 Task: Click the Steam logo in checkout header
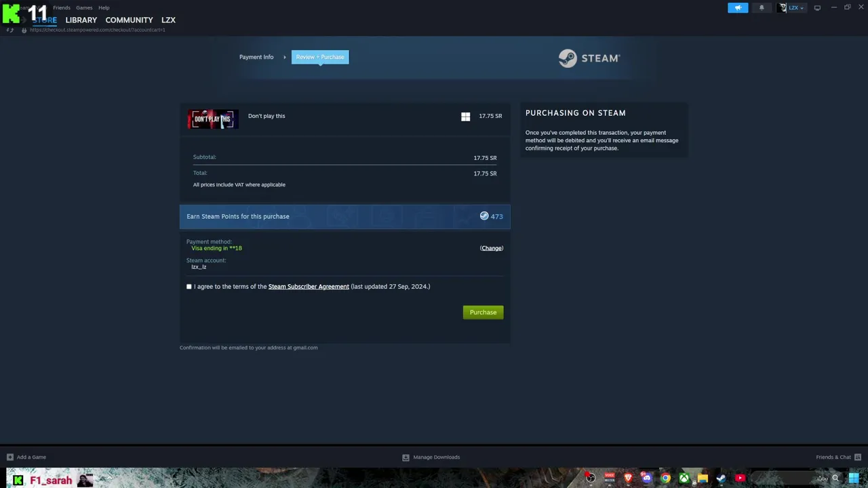(589, 58)
